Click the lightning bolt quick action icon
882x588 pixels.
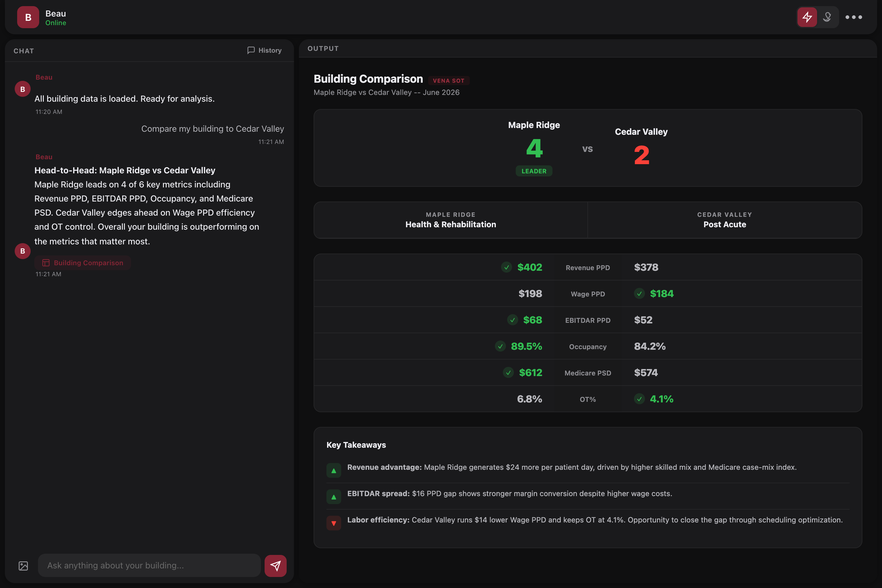click(807, 17)
